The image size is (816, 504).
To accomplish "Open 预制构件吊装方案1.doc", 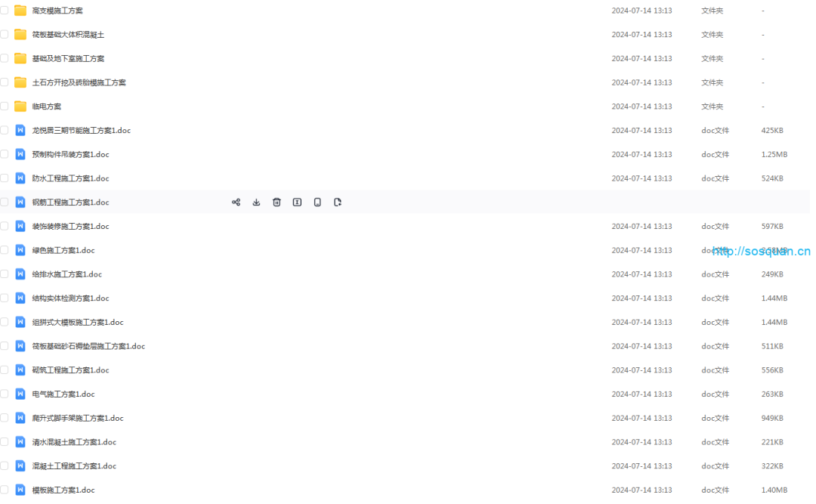I will point(71,154).
